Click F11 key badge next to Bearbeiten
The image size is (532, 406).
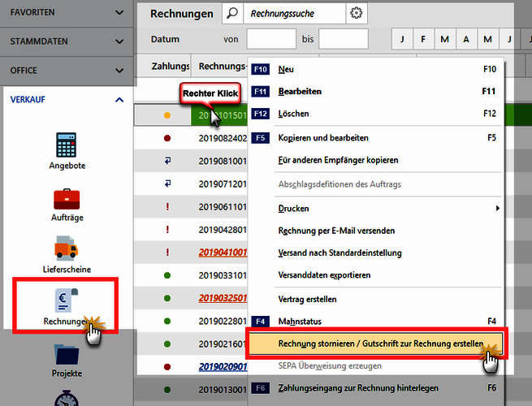(x=260, y=92)
